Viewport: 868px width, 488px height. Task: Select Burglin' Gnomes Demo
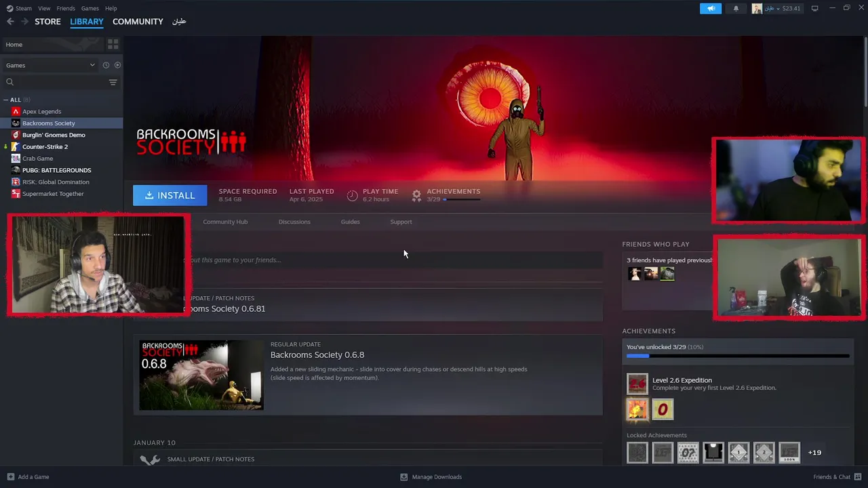click(x=54, y=135)
